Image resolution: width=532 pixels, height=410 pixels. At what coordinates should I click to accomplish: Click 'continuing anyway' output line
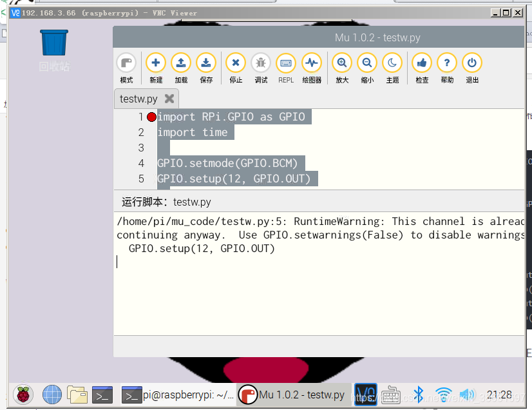click(x=320, y=235)
